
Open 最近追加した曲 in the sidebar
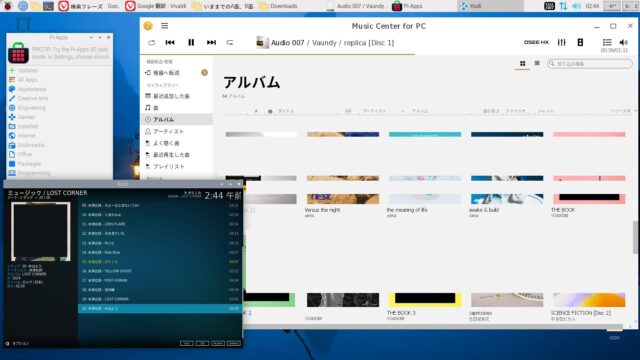click(176, 96)
